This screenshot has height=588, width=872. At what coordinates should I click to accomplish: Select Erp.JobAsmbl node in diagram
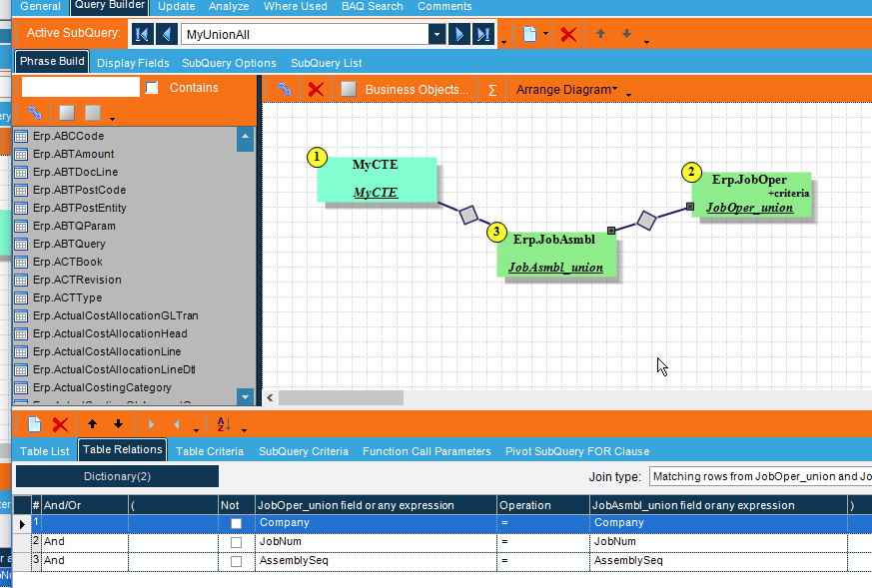[556, 254]
